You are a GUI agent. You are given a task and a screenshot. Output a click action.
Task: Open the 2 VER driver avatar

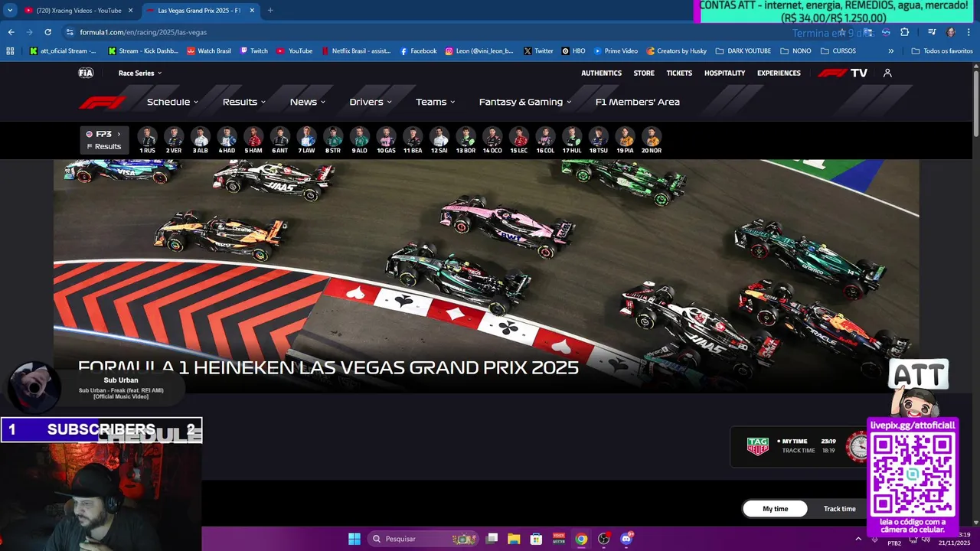click(x=174, y=140)
